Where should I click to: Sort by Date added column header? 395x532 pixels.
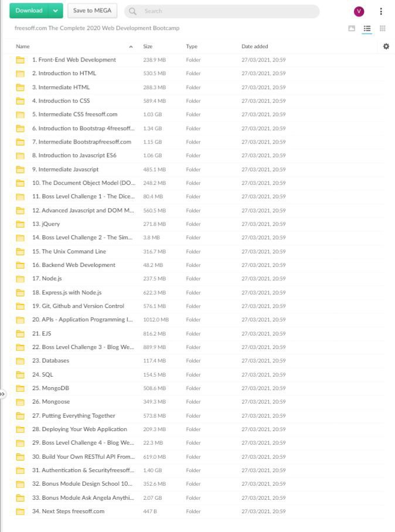point(254,46)
